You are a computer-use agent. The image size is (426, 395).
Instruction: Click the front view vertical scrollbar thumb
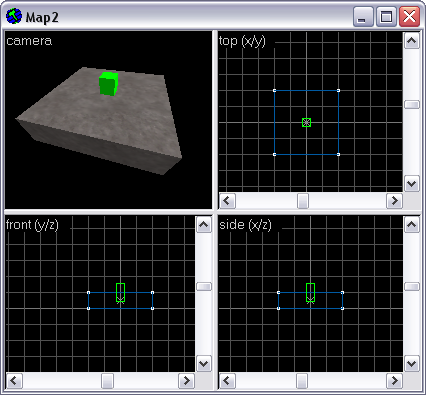pyautogui.click(x=204, y=286)
